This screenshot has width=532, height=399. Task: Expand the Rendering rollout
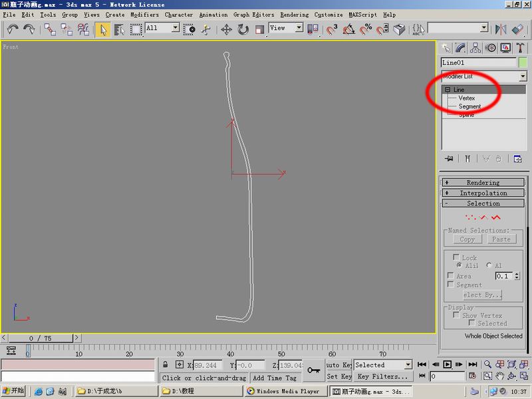[483, 182]
